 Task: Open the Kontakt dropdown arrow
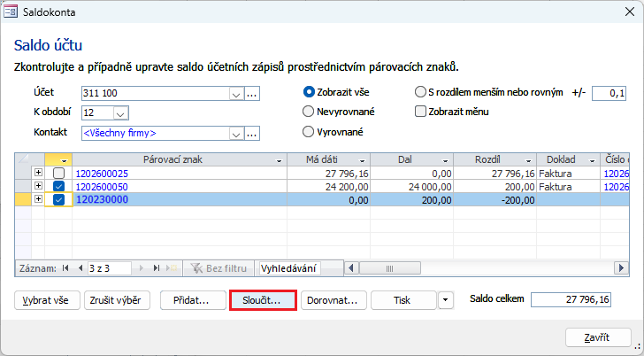click(236, 134)
